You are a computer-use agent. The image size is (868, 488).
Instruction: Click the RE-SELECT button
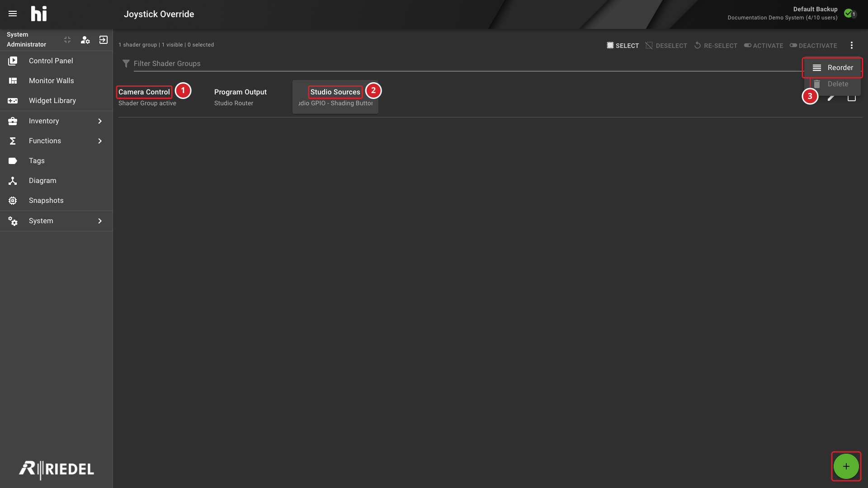(x=716, y=45)
